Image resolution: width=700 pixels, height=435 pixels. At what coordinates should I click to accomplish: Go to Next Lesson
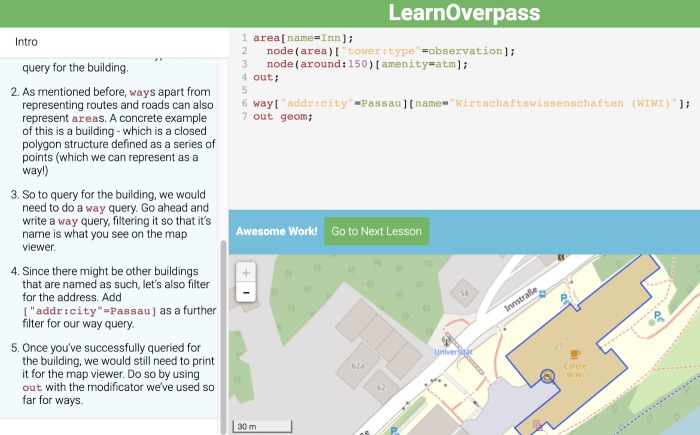click(376, 232)
